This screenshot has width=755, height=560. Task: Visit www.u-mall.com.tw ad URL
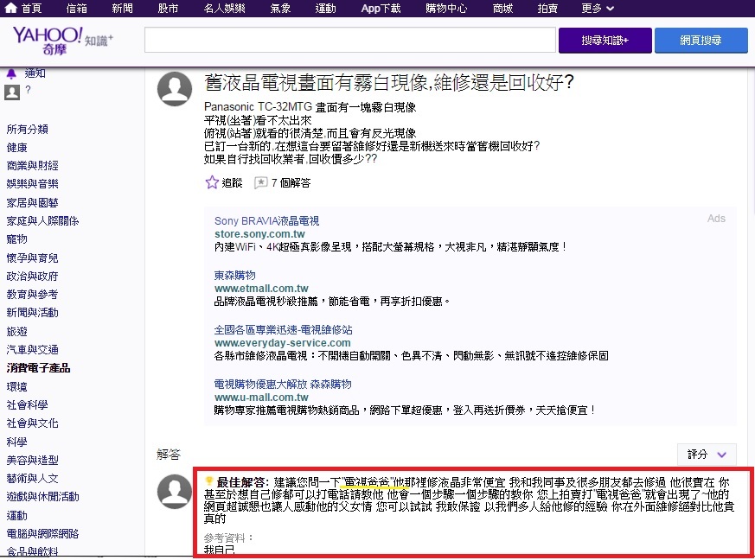(x=261, y=397)
